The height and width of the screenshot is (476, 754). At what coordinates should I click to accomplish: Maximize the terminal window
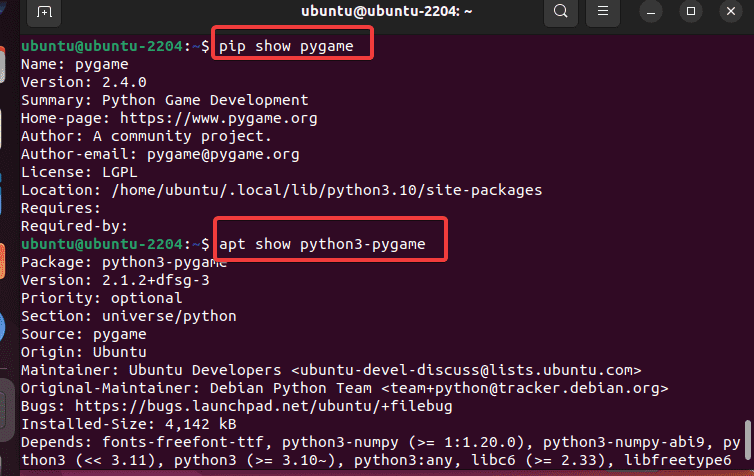pyautogui.click(x=691, y=11)
